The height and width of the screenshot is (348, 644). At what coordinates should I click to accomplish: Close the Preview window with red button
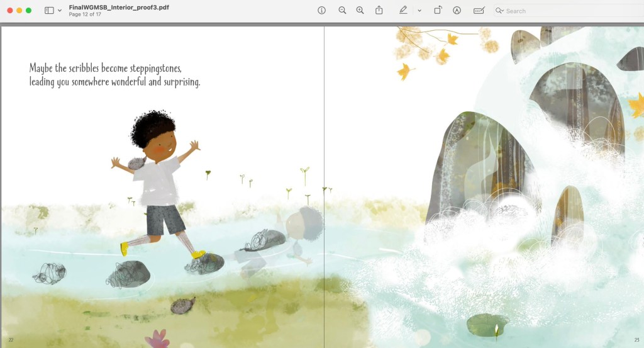click(10, 11)
